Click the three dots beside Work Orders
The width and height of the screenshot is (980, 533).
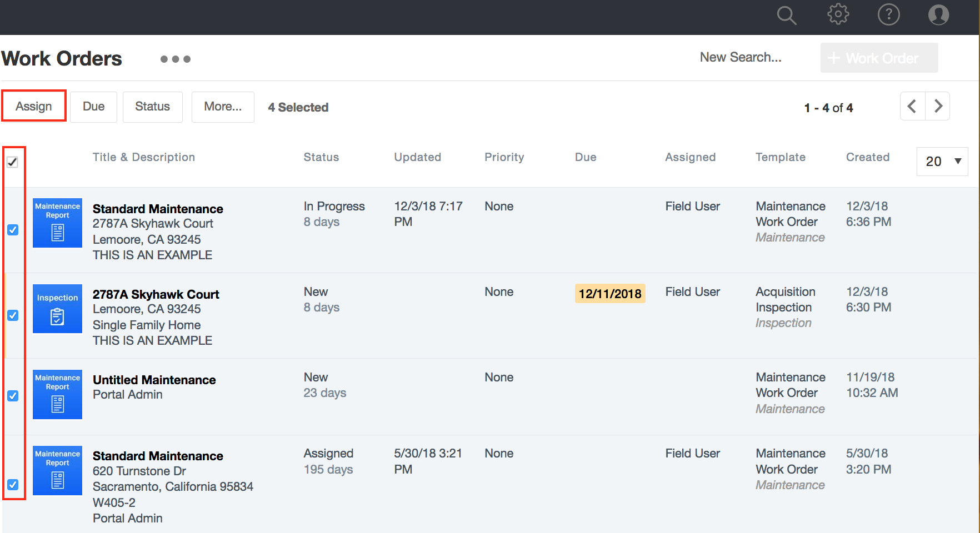175,59
